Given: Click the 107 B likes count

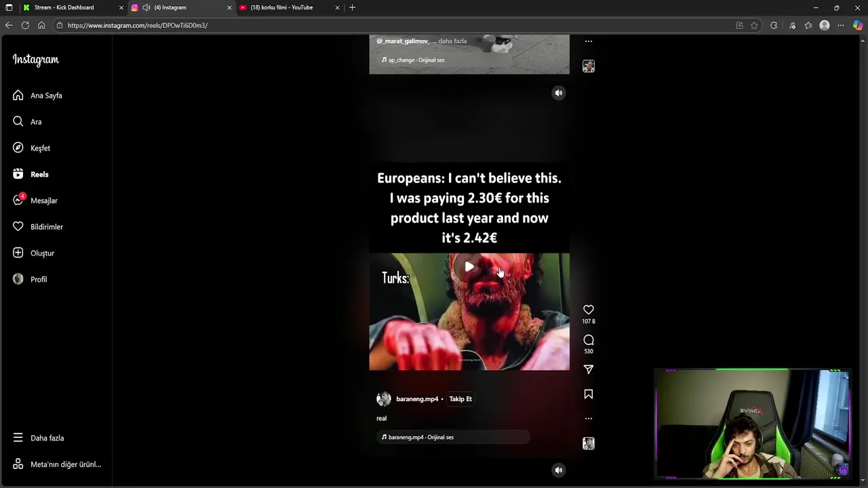Looking at the screenshot, I should pyautogui.click(x=589, y=321).
